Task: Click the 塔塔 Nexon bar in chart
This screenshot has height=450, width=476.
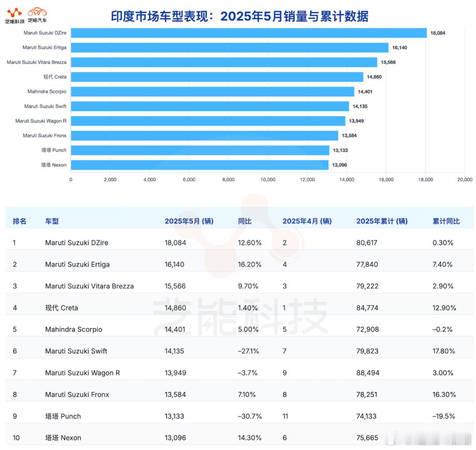Action: [200, 165]
